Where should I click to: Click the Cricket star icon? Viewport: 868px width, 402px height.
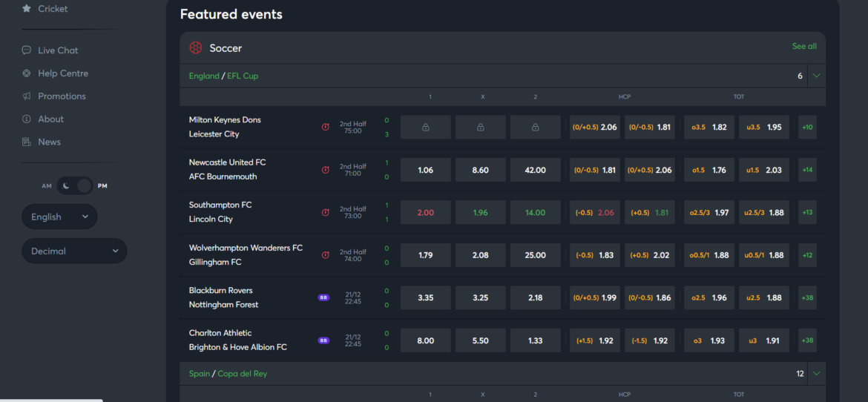[26, 9]
